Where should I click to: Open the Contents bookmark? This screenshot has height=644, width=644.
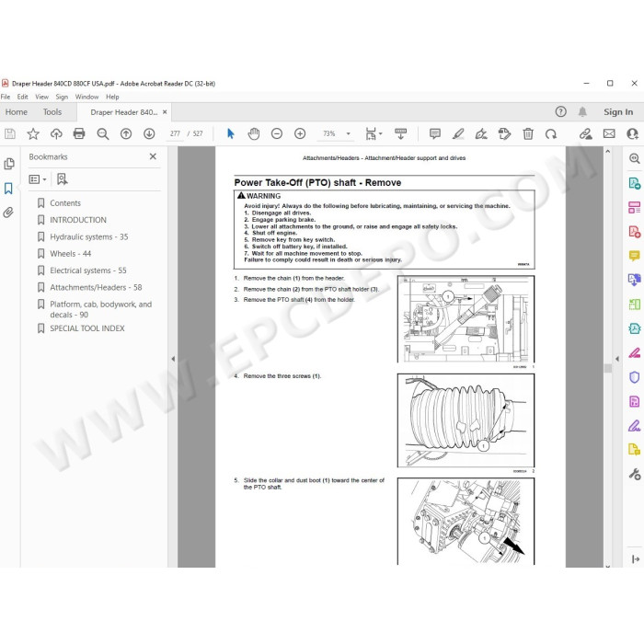point(65,203)
